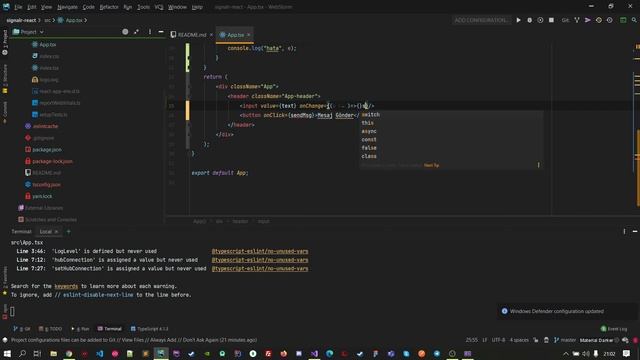Image resolution: width=640 pixels, height=360 pixels.
Task: Open the Add Configuration dropdown
Action: [481, 20]
